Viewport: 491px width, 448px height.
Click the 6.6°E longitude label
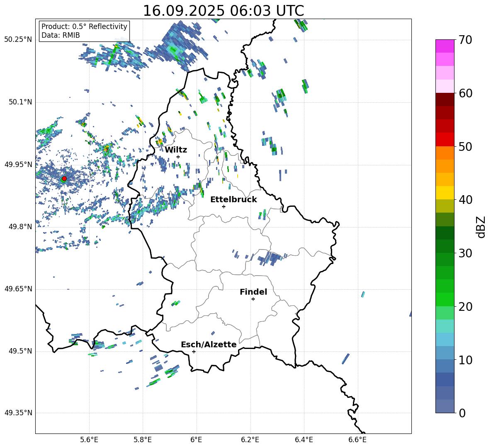click(357, 440)
